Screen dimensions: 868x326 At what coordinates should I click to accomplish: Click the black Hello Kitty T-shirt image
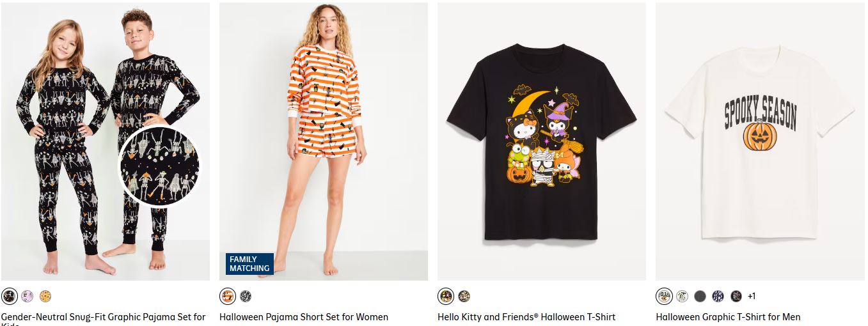(541, 141)
